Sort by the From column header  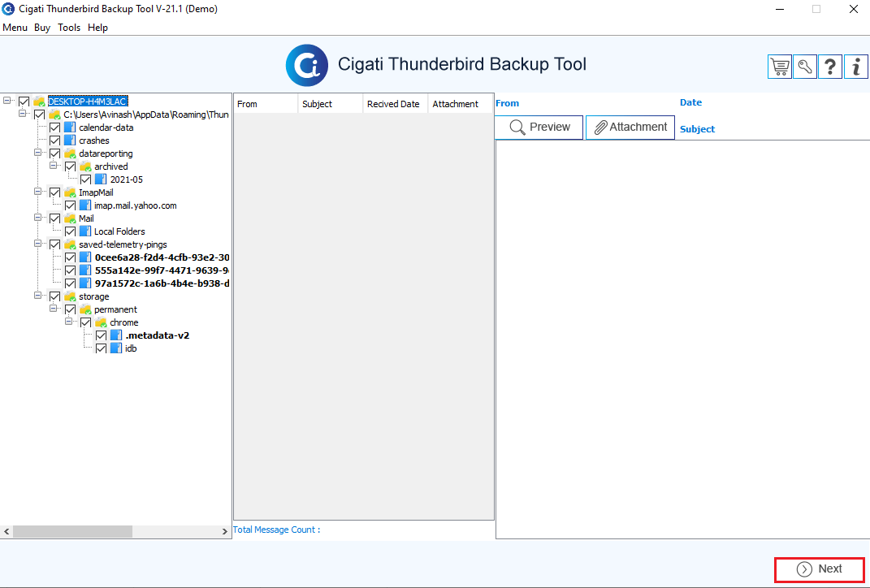(266, 104)
